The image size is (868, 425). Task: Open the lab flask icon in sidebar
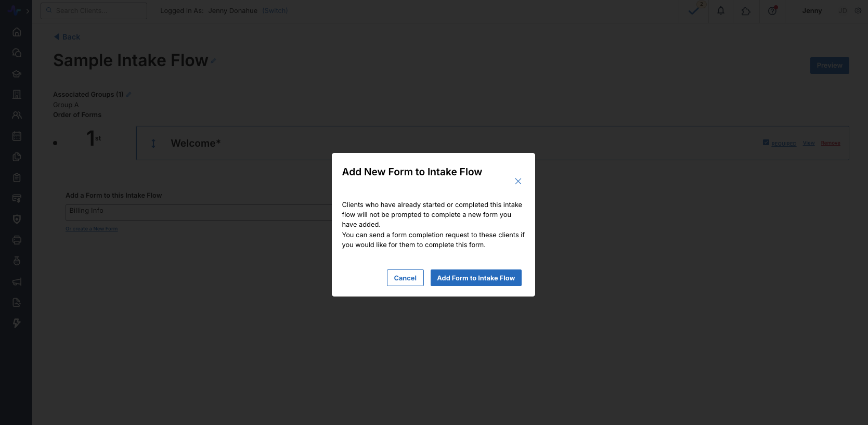click(17, 261)
